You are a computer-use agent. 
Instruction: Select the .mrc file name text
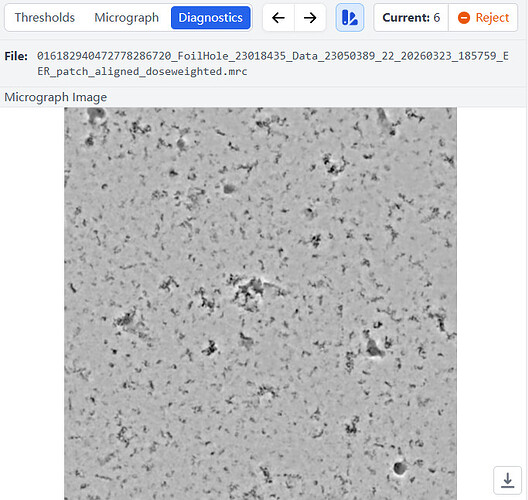coord(273,64)
